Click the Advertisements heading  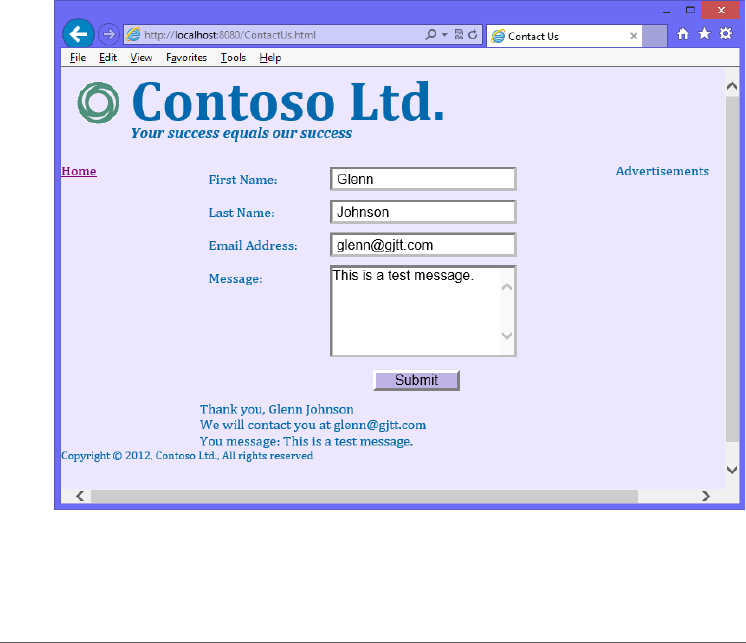(662, 171)
